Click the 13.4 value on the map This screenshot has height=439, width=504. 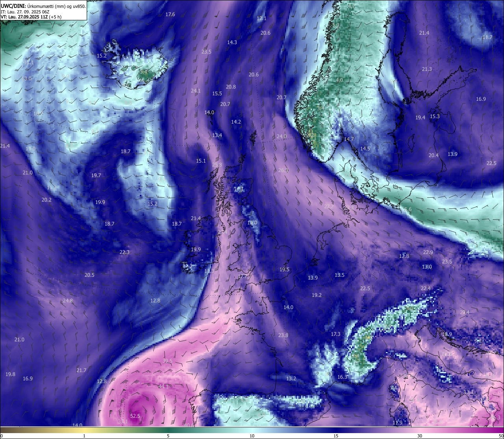pos(217,135)
